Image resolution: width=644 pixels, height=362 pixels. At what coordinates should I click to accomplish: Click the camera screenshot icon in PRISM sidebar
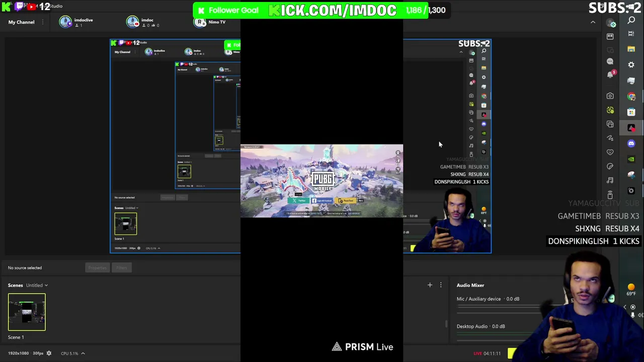pyautogui.click(x=610, y=96)
